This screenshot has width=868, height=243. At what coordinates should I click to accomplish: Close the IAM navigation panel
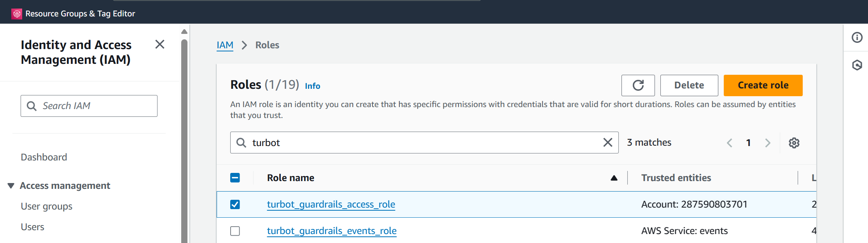click(160, 44)
